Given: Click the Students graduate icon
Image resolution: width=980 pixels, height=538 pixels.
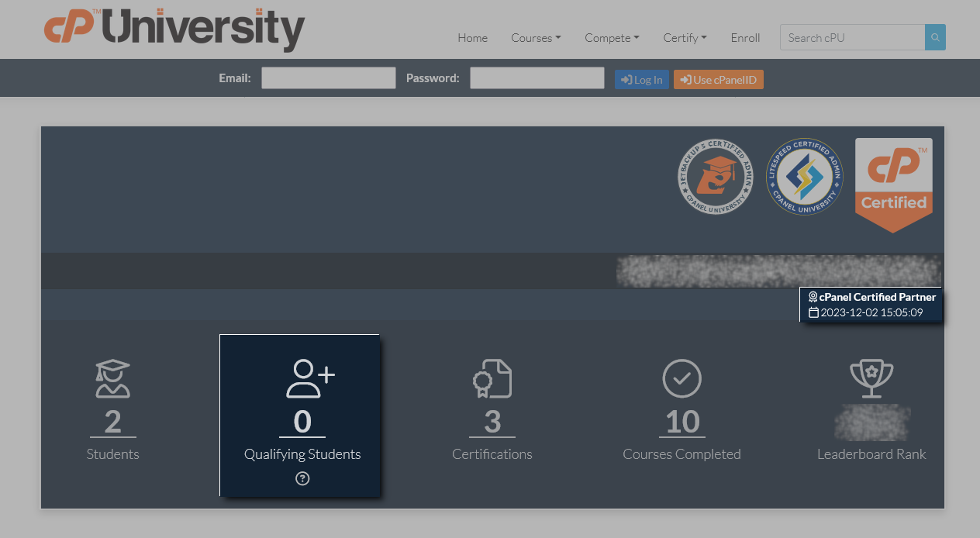Looking at the screenshot, I should point(112,378).
